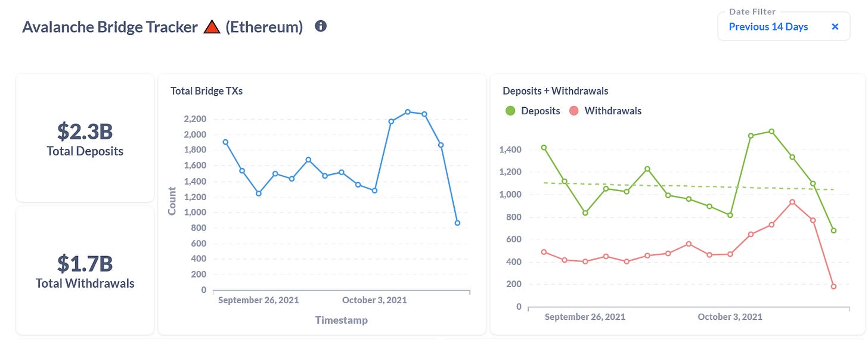Clear the Previous 14 Days date filter
868x340 pixels.
pyautogui.click(x=835, y=27)
